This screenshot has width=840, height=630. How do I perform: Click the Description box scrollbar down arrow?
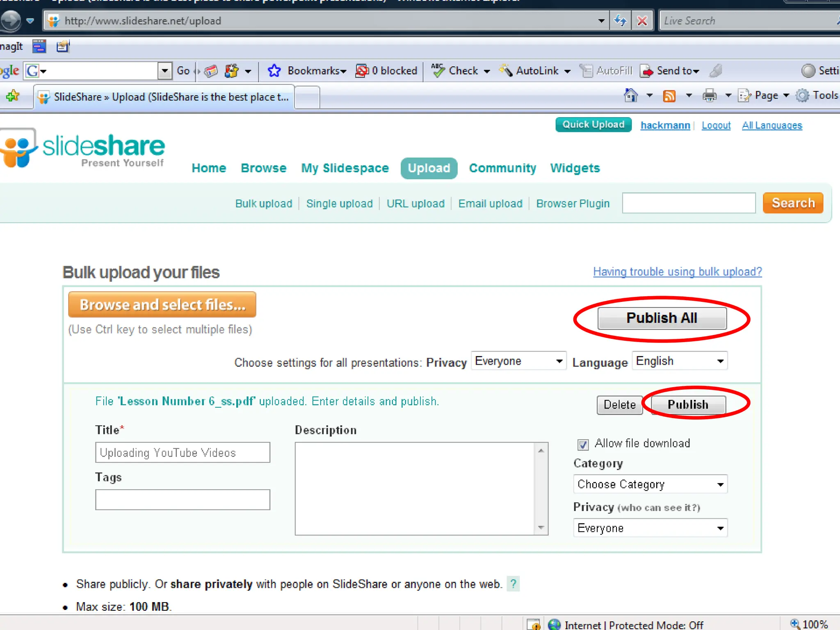tap(541, 527)
